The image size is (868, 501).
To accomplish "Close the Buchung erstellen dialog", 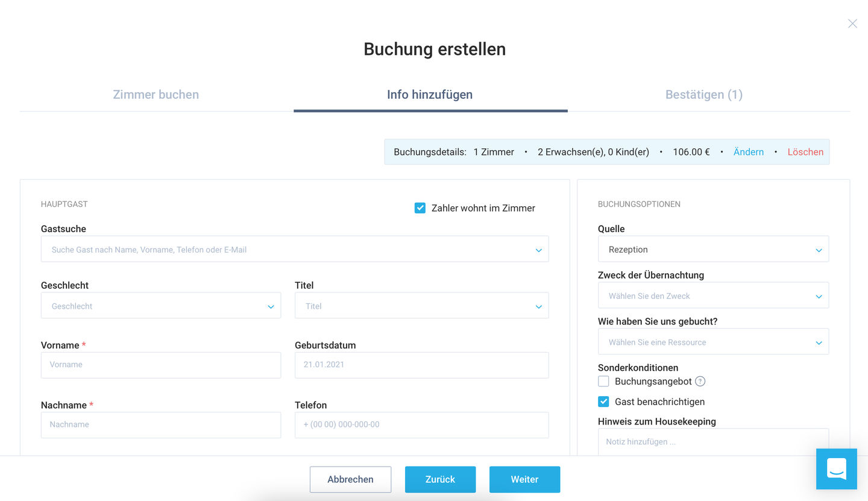I will coord(852,24).
